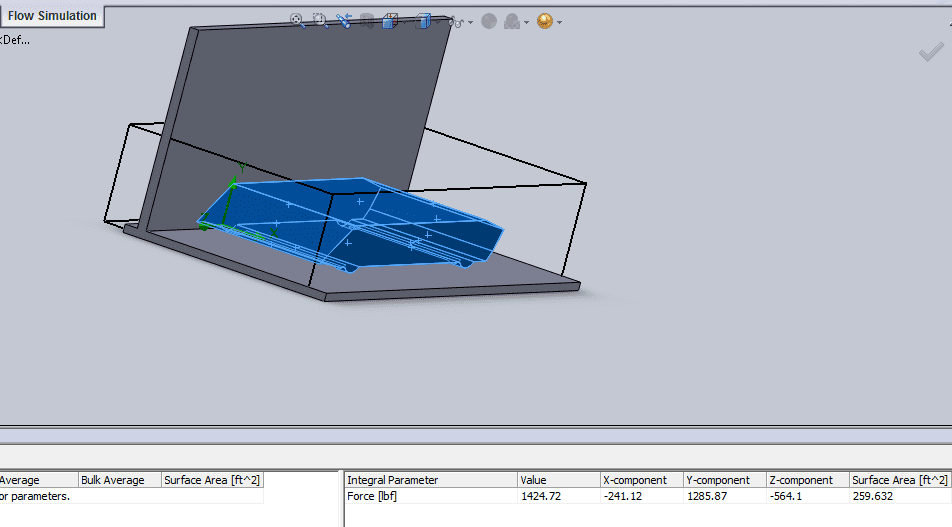Toggle the Section View icon
This screenshot has height=527, width=952.
coord(367,21)
